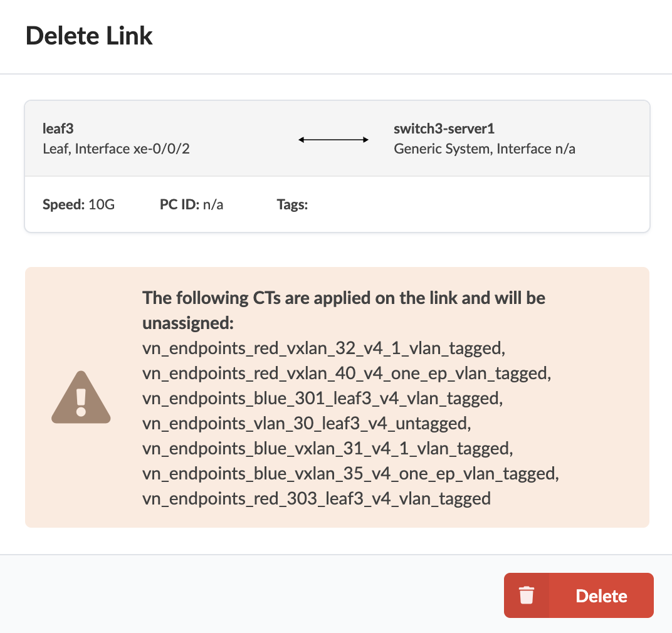This screenshot has height=633, width=672.
Task: Click the Tags label
Action: point(292,204)
